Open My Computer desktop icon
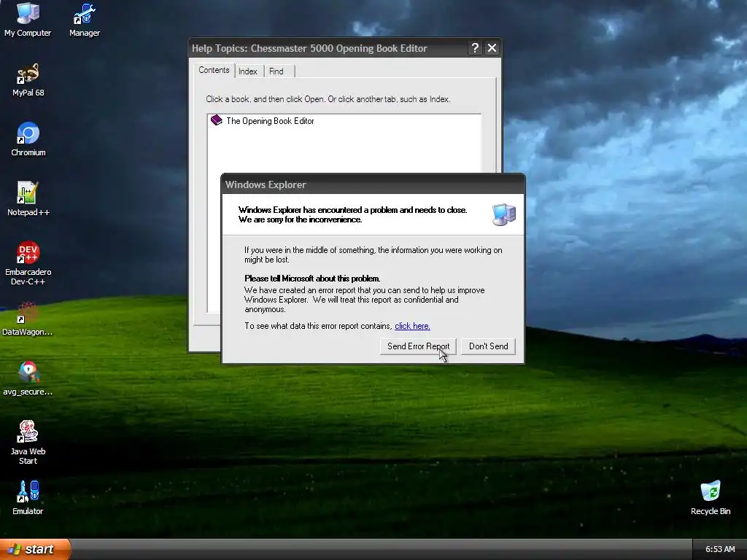This screenshot has width=747, height=560. point(28,19)
